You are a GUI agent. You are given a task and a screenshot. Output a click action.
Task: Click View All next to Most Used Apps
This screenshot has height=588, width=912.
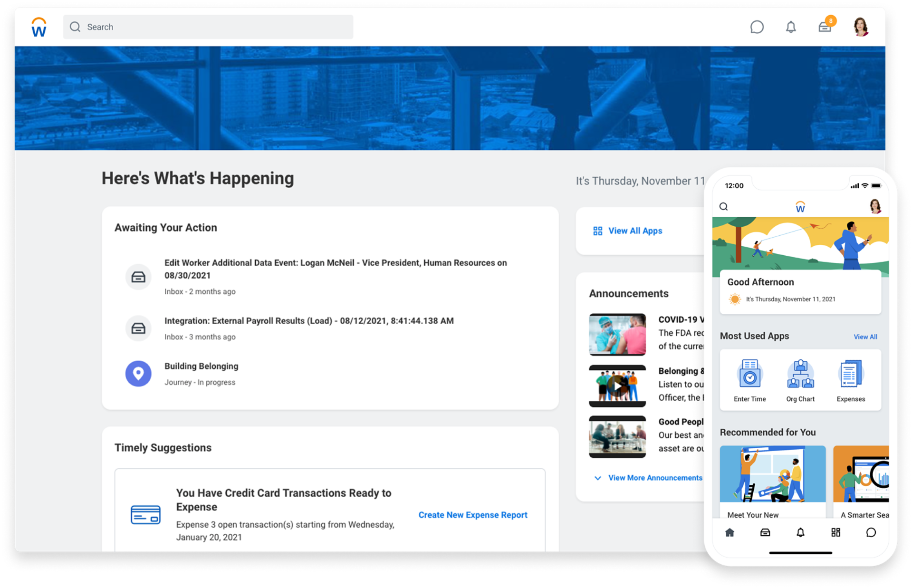(x=865, y=337)
